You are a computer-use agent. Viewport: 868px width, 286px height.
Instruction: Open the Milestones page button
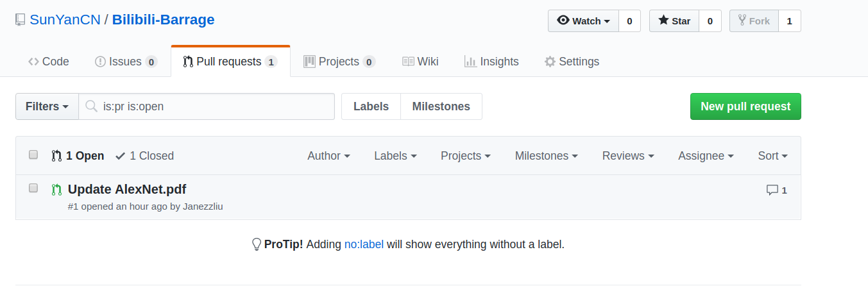point(441,106)
